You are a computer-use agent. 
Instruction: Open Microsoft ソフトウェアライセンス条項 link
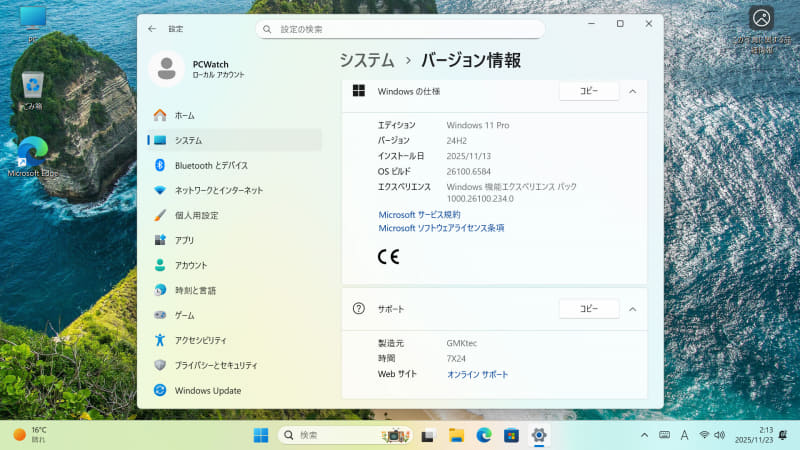[x=441, y=228]
